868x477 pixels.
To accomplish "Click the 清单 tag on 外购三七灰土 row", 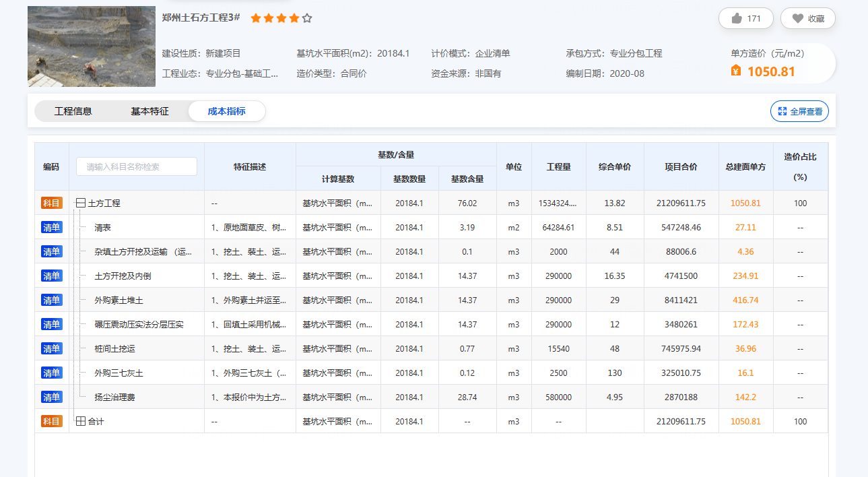I will pos(52,373).
